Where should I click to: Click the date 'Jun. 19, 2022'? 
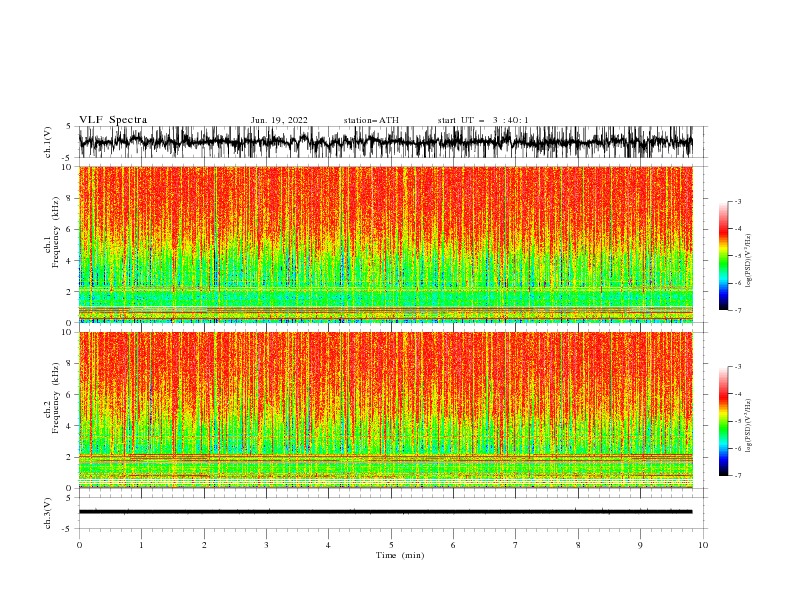[279, 120]
